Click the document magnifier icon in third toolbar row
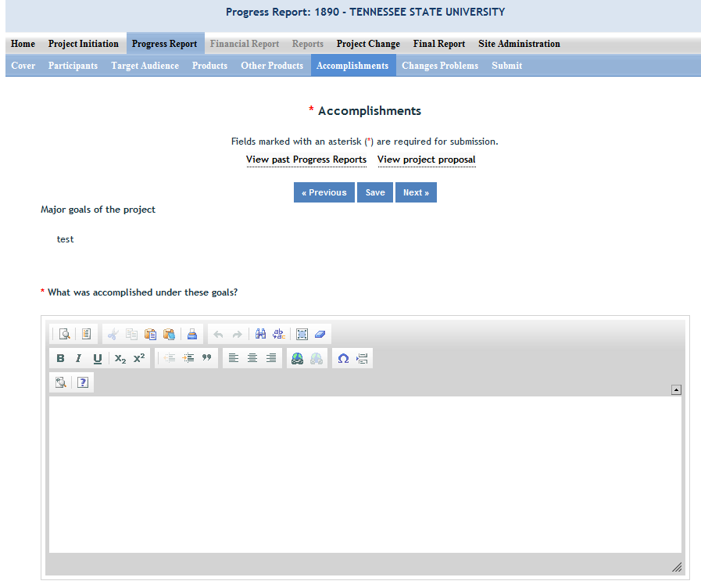 [60, 382]
